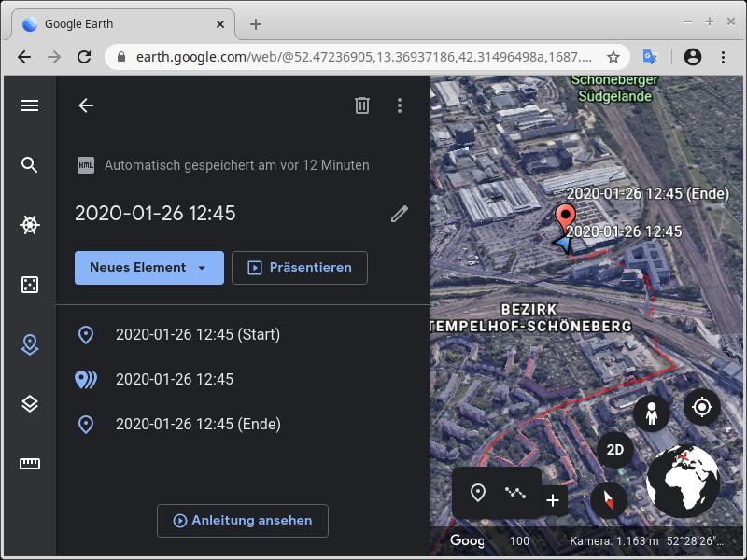Open the three-dot more options menu
Image resolution: width=747 pixels, height=560 pixels.
400,105
